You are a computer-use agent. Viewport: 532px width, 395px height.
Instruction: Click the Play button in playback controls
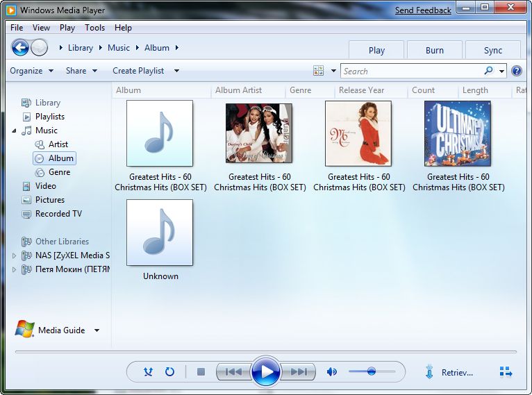click(266, 372)
